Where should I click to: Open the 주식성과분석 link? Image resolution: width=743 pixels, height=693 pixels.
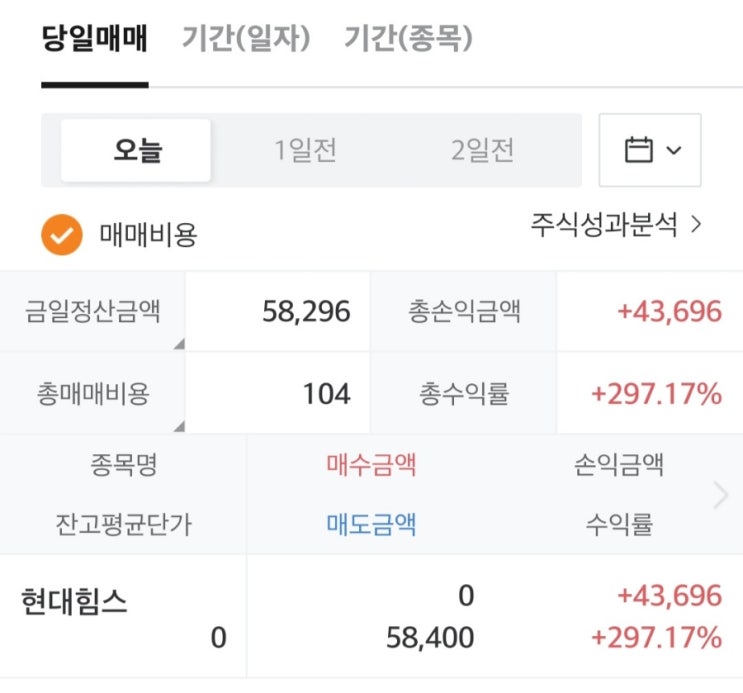pos(616,225)
